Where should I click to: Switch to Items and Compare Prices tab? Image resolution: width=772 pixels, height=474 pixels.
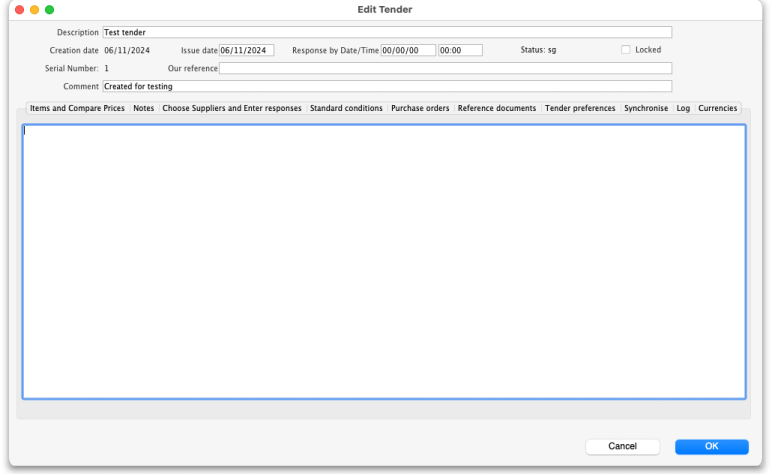77,108
